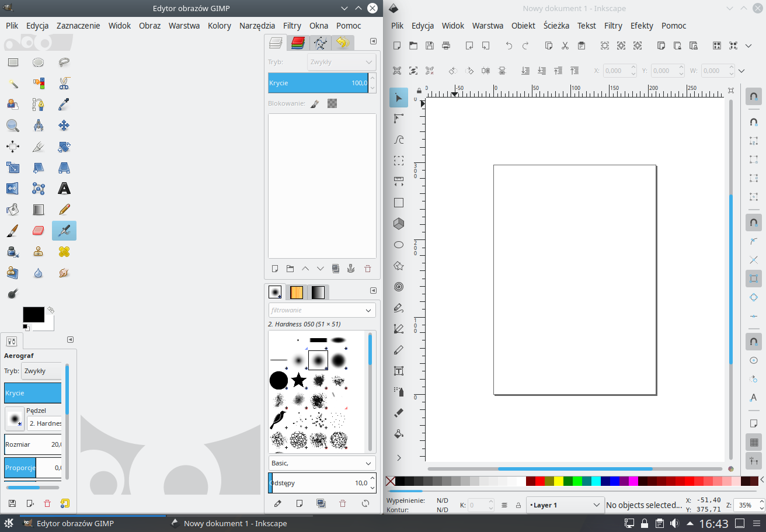Image resolution: width=766 pixels, height=532 pixels.
Task: Click GIMP restore tool options button
Action: (x=65, y=503)
